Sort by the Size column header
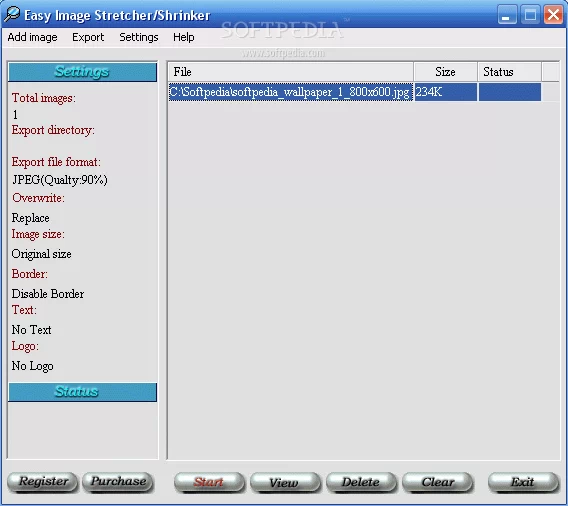 coord(445,72)
